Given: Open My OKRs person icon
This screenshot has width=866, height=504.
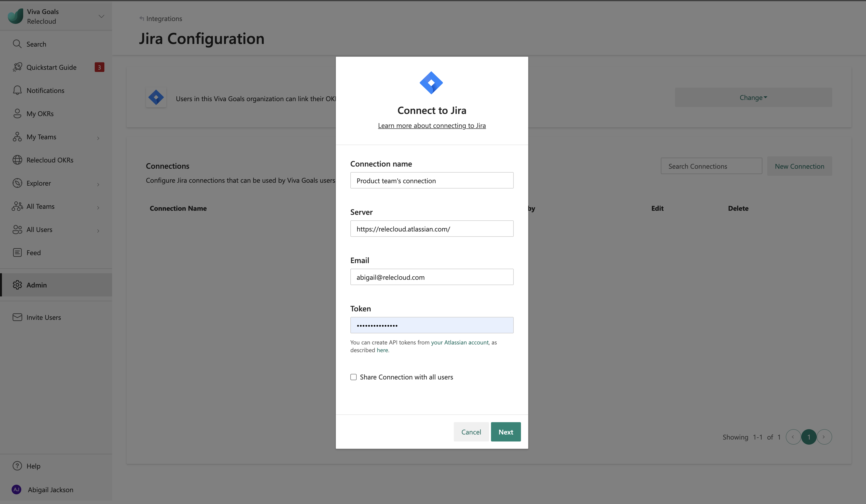Looking at the screenshot, I should (17, 113).
